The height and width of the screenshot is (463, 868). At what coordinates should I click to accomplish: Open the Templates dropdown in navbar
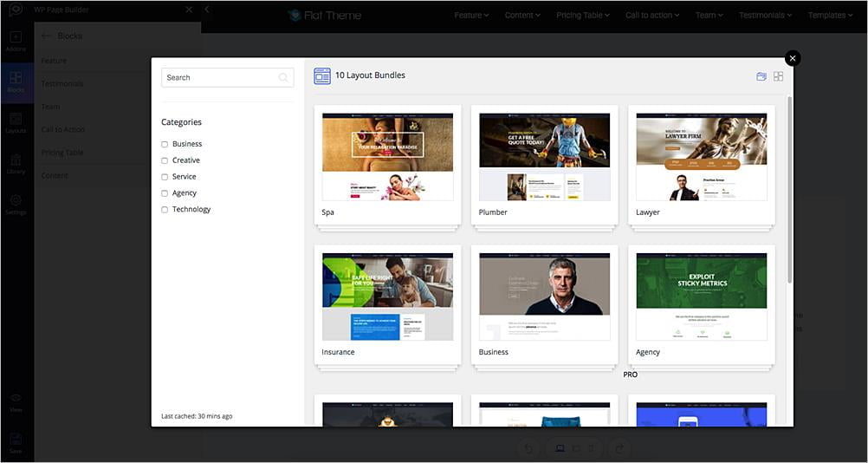[830, 16]
